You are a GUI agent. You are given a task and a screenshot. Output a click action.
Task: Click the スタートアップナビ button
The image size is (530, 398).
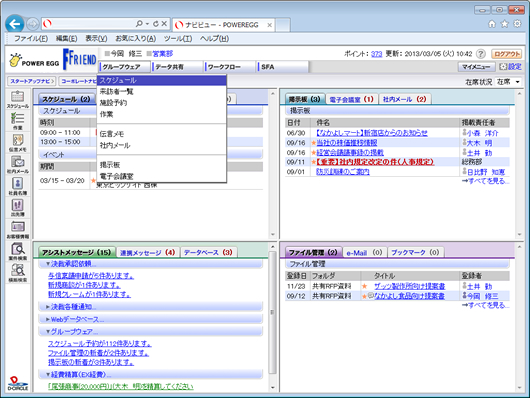[x=32, y=81]
